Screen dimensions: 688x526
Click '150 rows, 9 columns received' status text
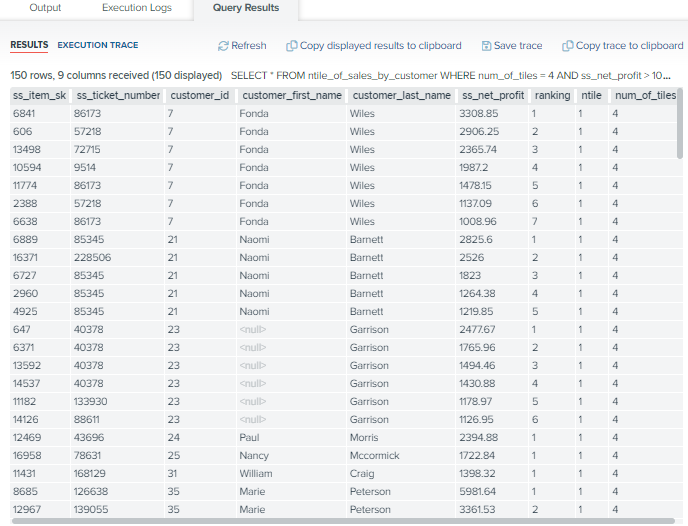tap(116, 75)
